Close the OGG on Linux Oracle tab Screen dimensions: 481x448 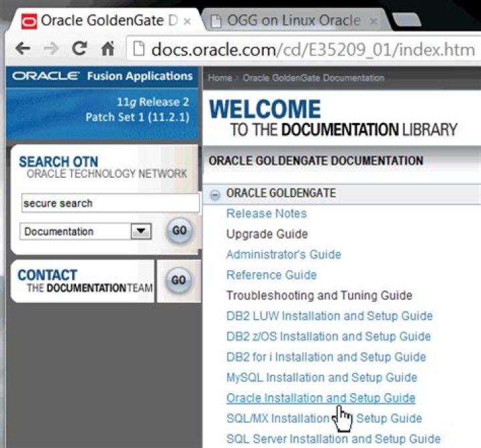(373, 21)
